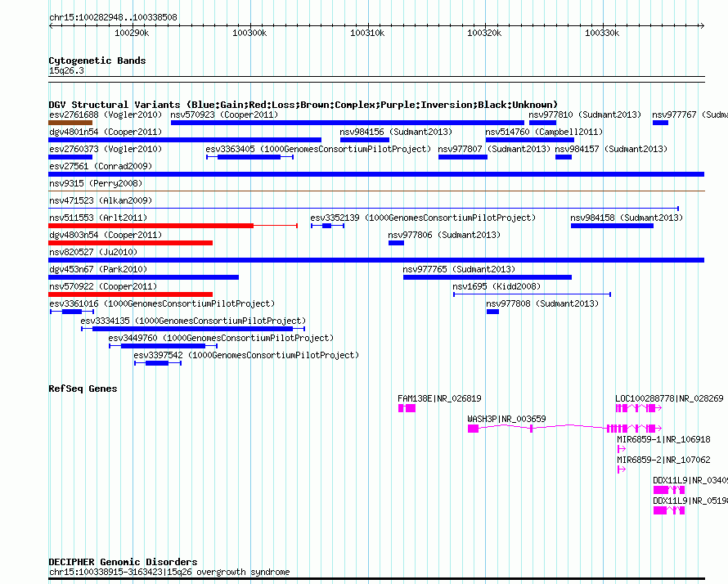Click nsv1695 (Kidd2008) label
The image size is (728, 584).
pyautogui.click(x=497, y=286)
